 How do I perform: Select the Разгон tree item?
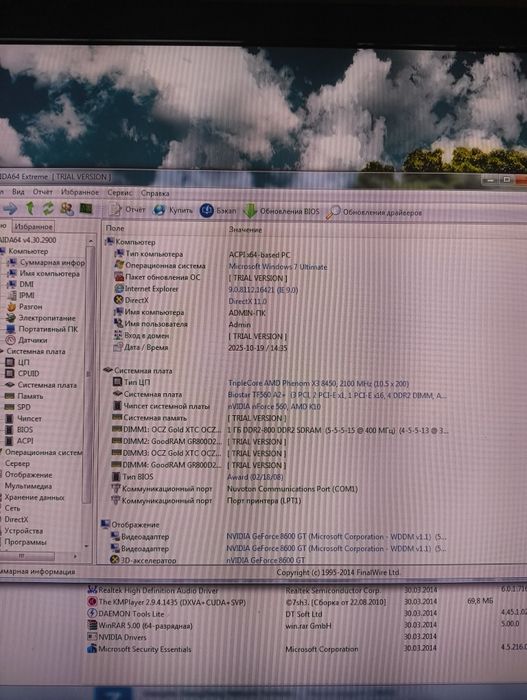tap(25, 307)
